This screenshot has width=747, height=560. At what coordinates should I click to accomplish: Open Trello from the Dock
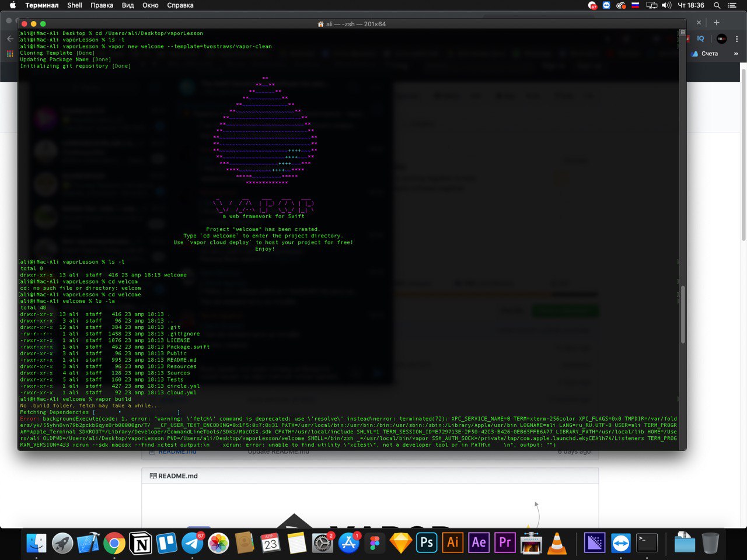coord(166,544)
